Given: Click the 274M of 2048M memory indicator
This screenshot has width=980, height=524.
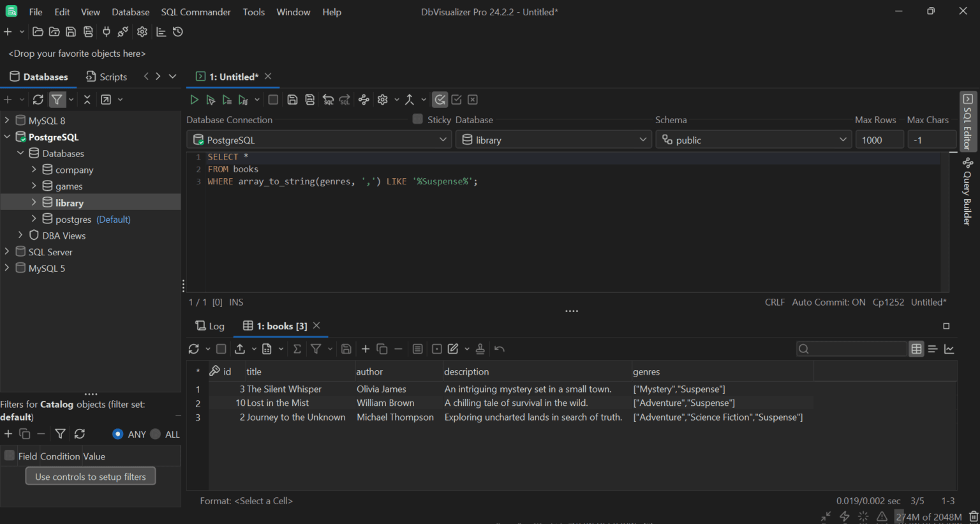Looking at the screenshot, I should tap(928, 517).
